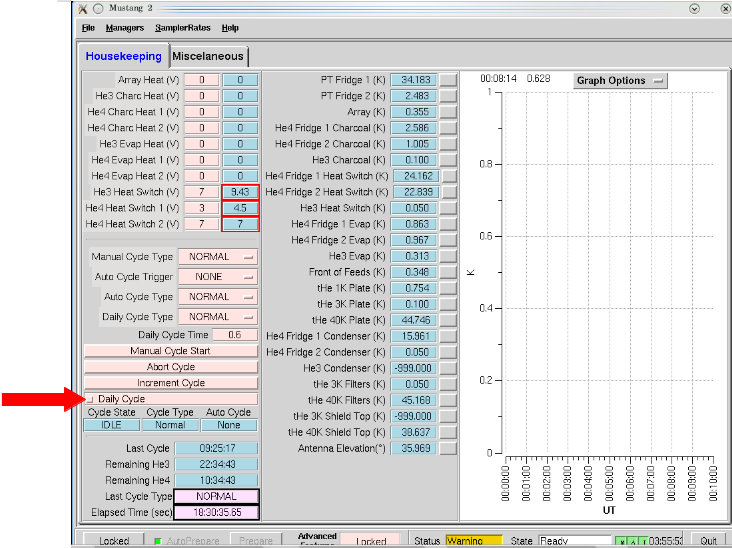
Task: Toggle the green AutoPrepare indicator
Action: (158, 541)
